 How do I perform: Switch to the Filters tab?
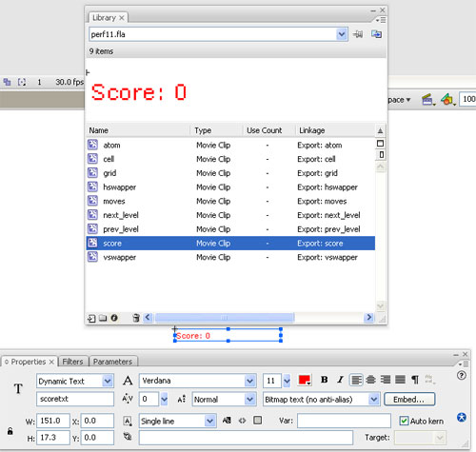click(x=72, y=362)
